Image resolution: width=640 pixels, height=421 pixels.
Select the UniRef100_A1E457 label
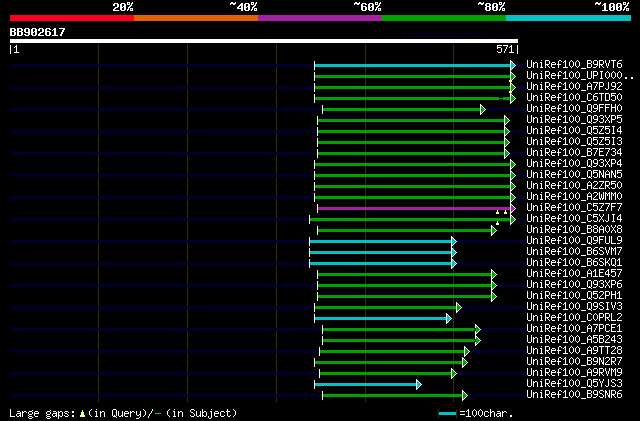(574, 274)
